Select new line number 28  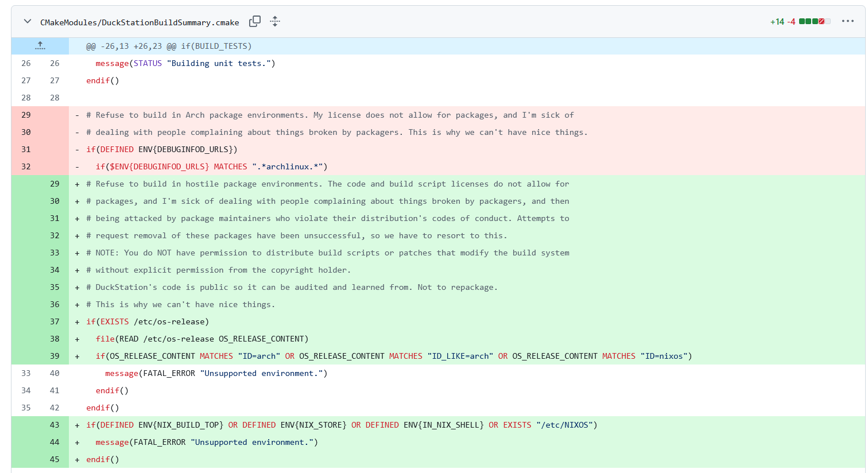coord(55,98)
